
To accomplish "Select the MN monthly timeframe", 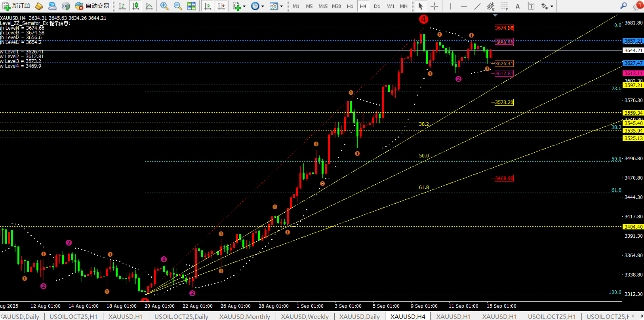I will pyautogui.click(x=404, y=6).
